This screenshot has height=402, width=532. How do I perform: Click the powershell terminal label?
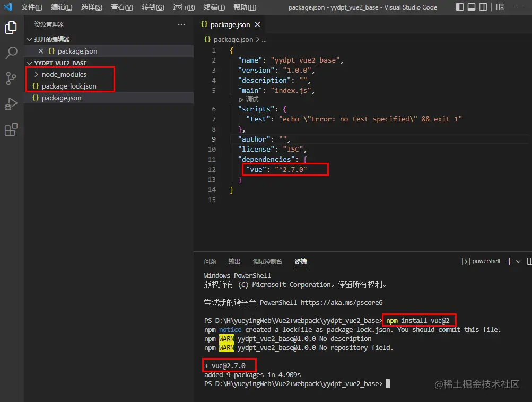(486, 261)
